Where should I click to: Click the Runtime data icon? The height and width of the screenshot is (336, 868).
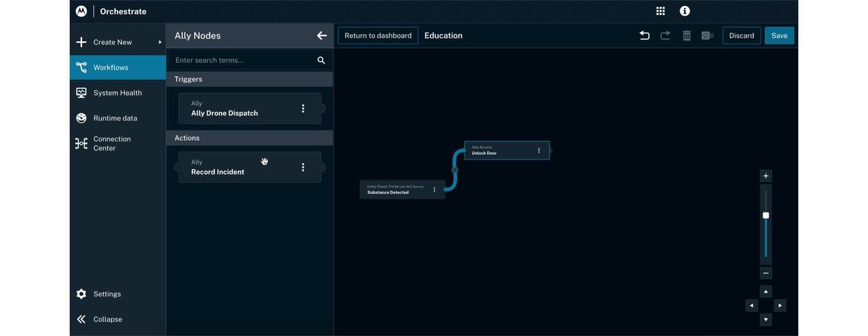(x=81, y=118)
